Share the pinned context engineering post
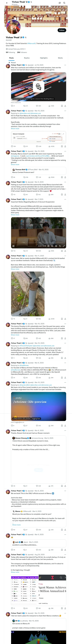The height and width of the screenshot is (644, 72). pos(65,106)
